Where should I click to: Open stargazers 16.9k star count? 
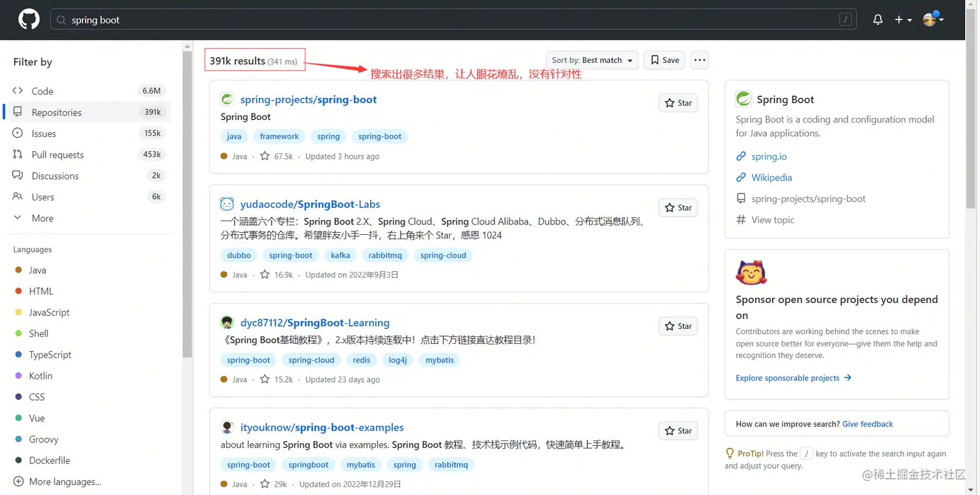[x=277, y=274]
